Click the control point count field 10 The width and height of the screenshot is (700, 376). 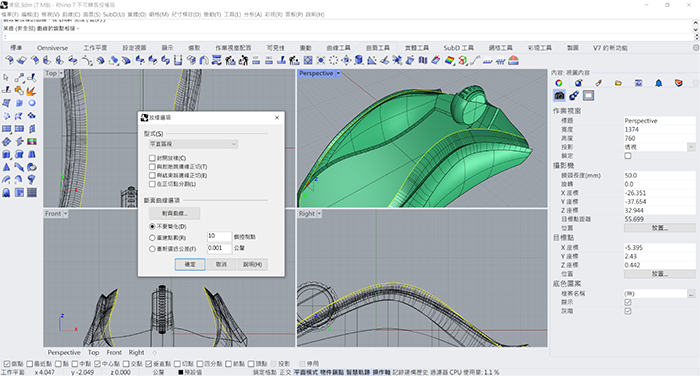219,236
